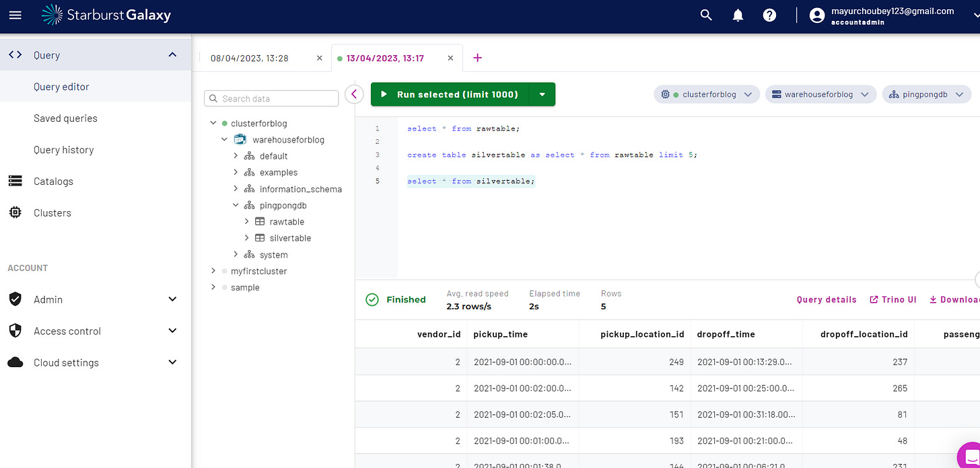Open the user account avatar menu
The height and width of the screenshot is (468, 980).
click(817, 15)
